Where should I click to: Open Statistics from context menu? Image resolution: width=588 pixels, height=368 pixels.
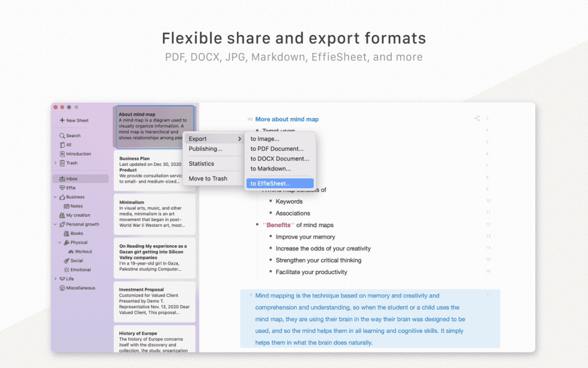pos(202,164)
